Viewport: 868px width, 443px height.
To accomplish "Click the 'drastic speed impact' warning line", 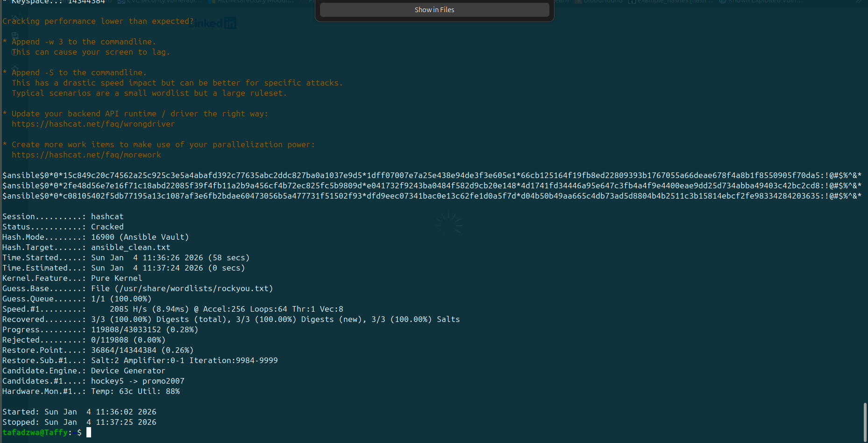I will point(178,83).
